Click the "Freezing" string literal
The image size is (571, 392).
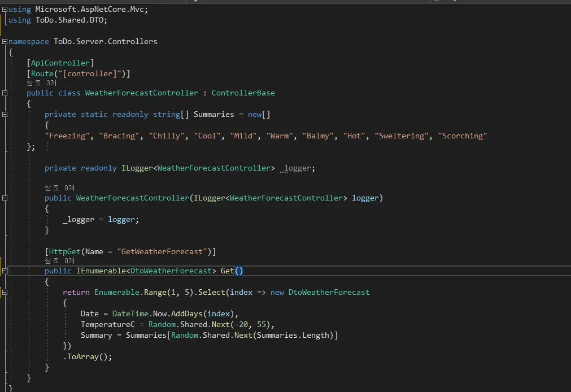click(x=67, y=136)
